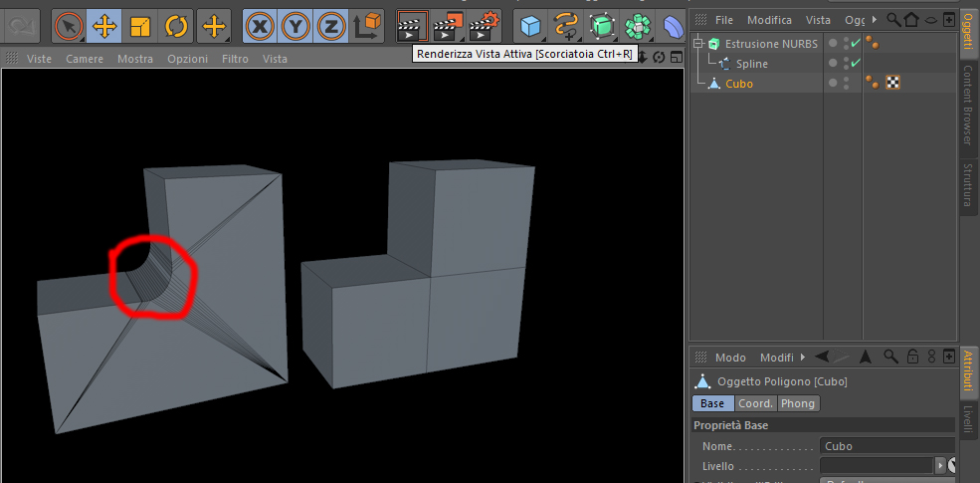Select the Phong tag on Cubo row
980x483 pixels.
coord(873,83)
